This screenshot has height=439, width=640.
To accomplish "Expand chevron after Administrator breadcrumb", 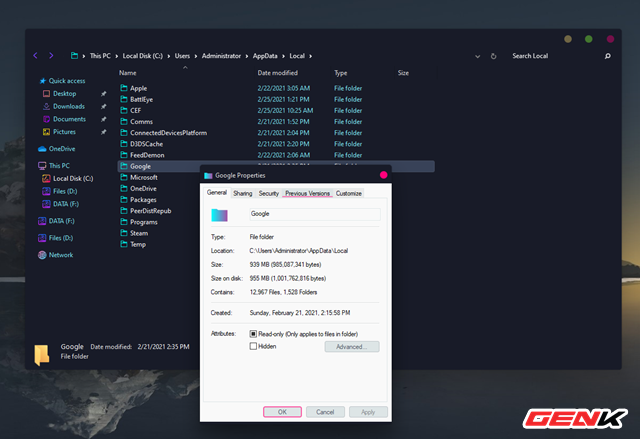I will tap(247, 56).
